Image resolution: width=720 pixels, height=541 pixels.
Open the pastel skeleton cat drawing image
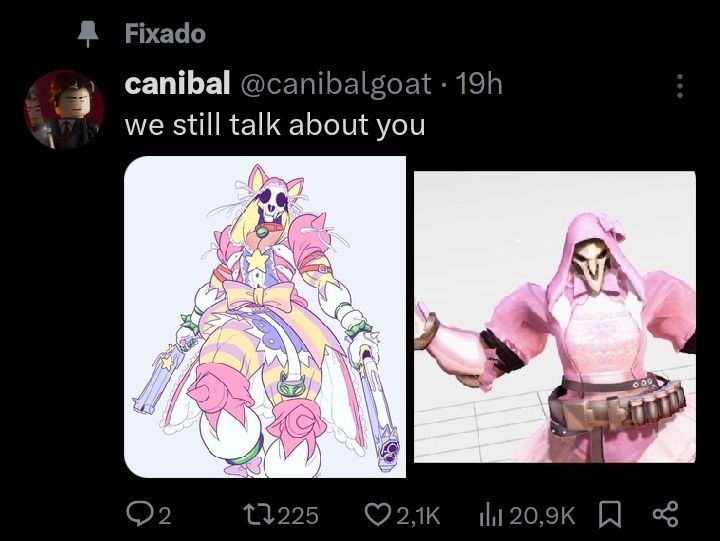[x=265, y=317]
